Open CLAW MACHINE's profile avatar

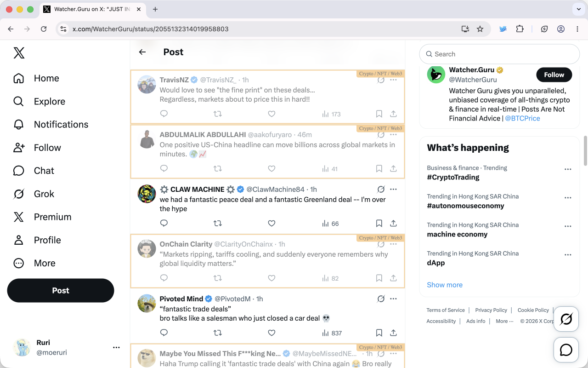147,194
